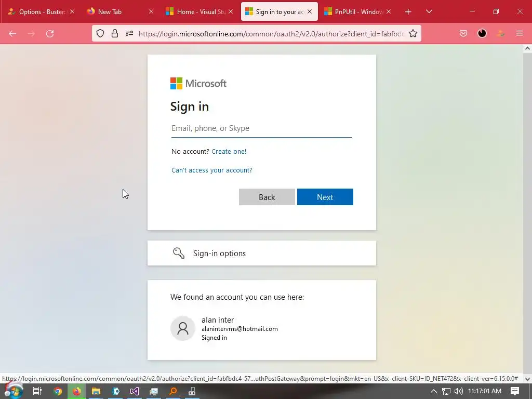Close the Options - Buster tab

[x=72, y=11]
